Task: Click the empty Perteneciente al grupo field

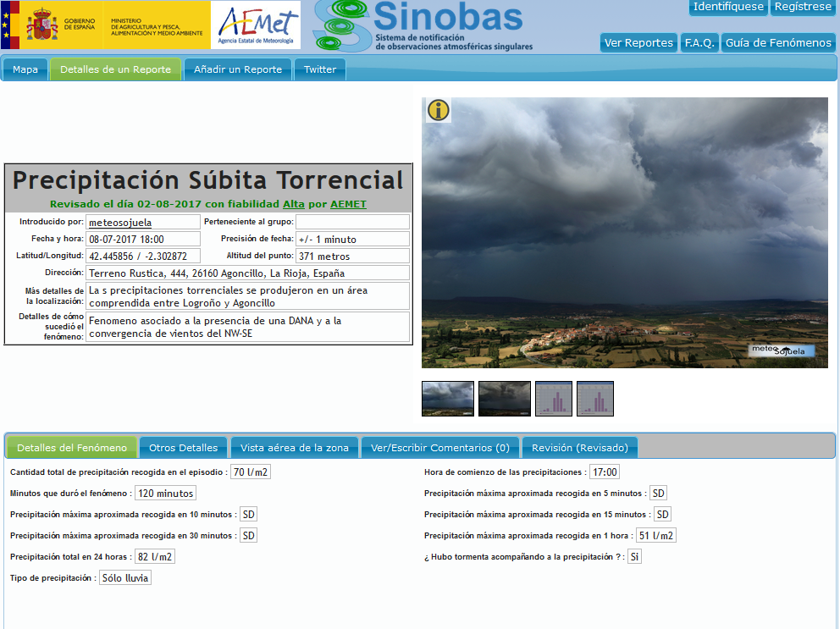Action: tap(352, 222)
